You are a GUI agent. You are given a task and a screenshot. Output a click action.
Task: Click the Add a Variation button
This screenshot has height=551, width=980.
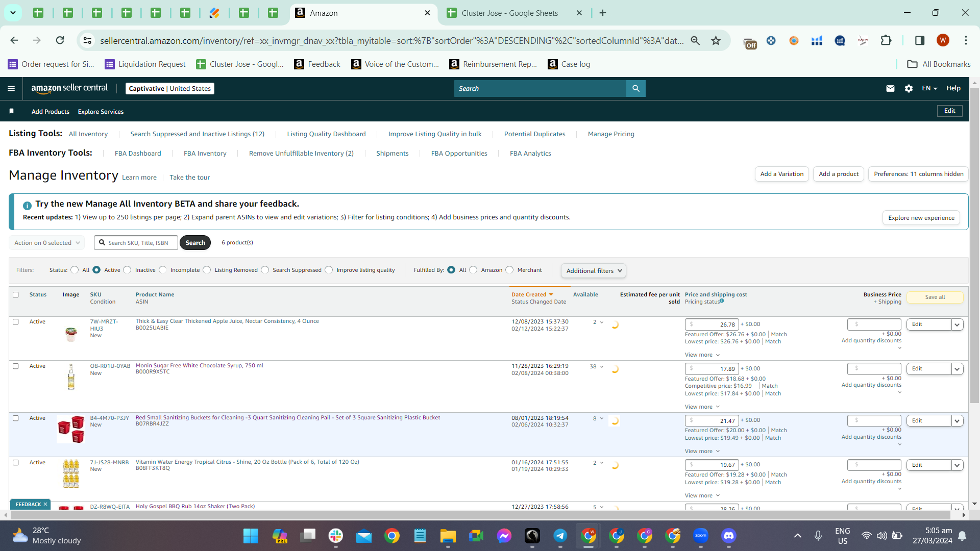click(782, 174)
